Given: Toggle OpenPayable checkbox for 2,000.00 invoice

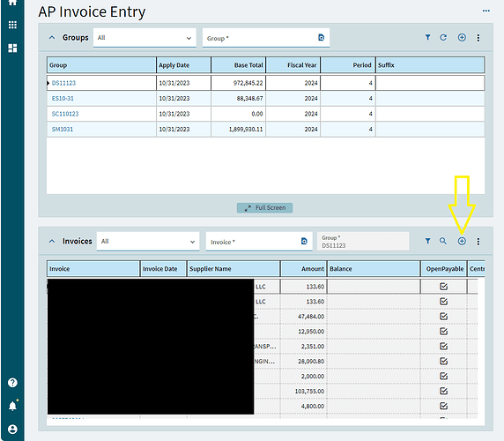Looking at the screenshot, I should (x=443, y=376).
